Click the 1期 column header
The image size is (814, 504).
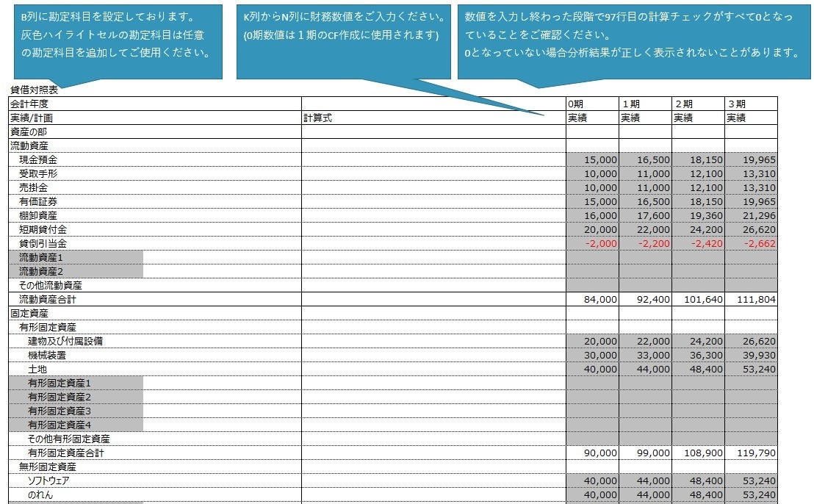point(645,104)
